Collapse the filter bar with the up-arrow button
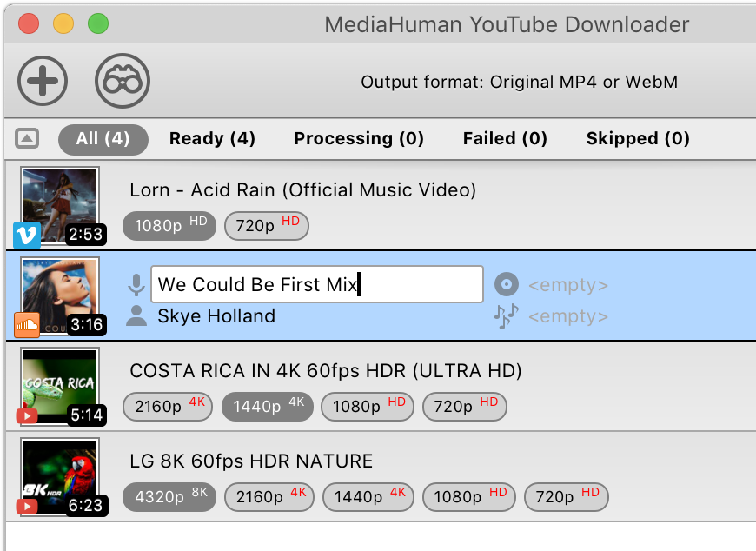The image size is (756, 551). pos(27,138)
